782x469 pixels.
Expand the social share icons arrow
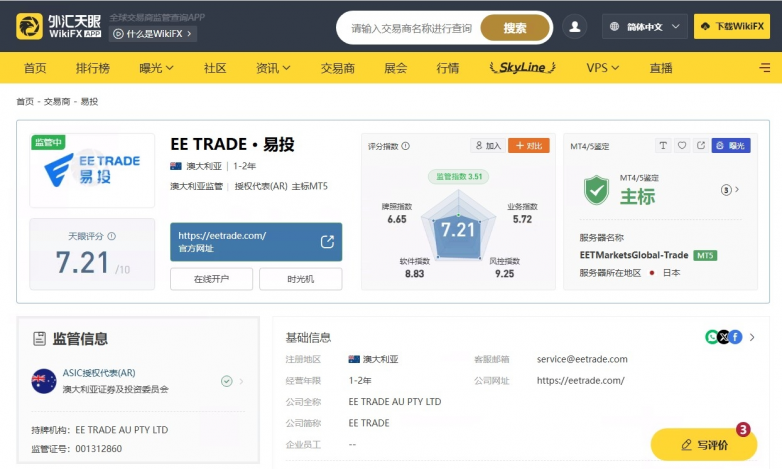[751, 337]
